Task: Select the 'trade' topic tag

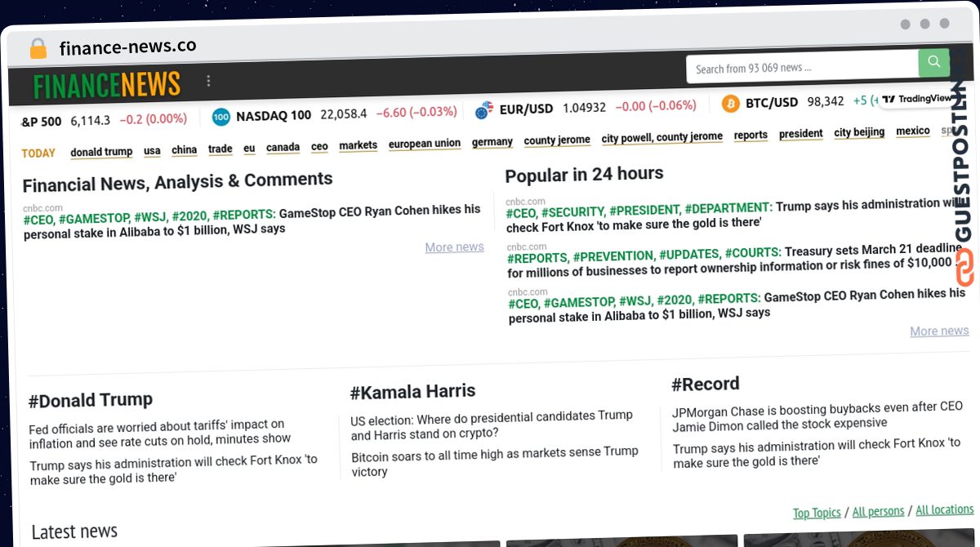Action: click(x=220, y=149)
